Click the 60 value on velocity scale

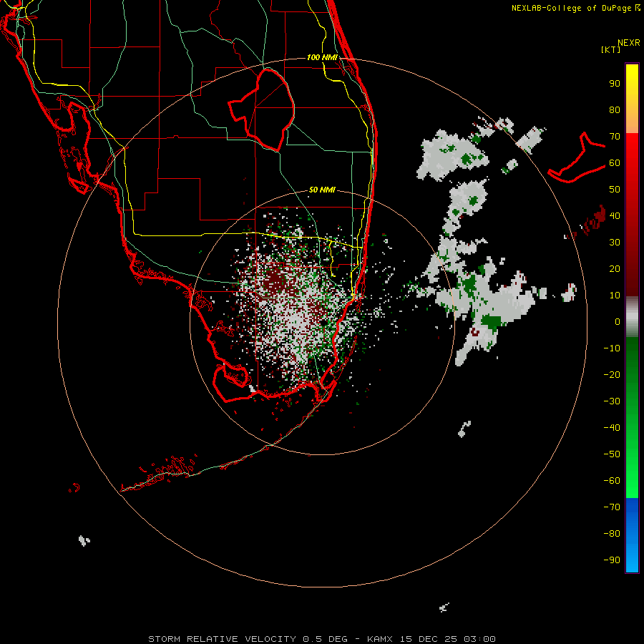click(615, 163)
